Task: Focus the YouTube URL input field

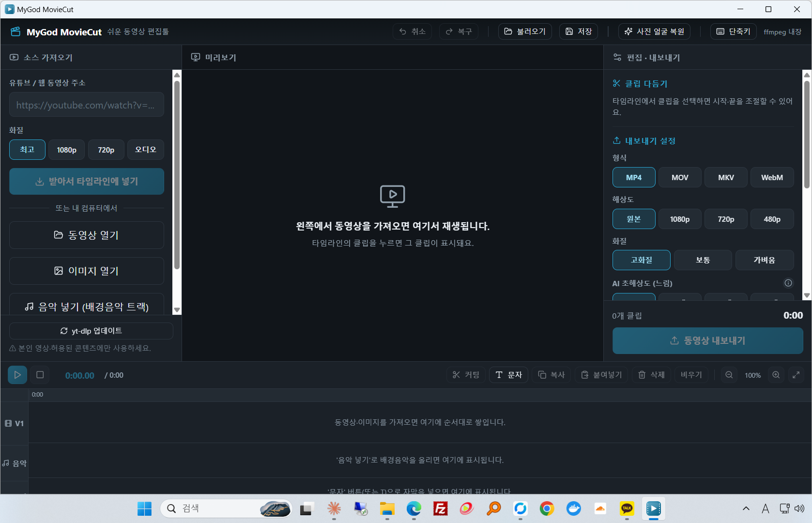Action: pos(87,105)
